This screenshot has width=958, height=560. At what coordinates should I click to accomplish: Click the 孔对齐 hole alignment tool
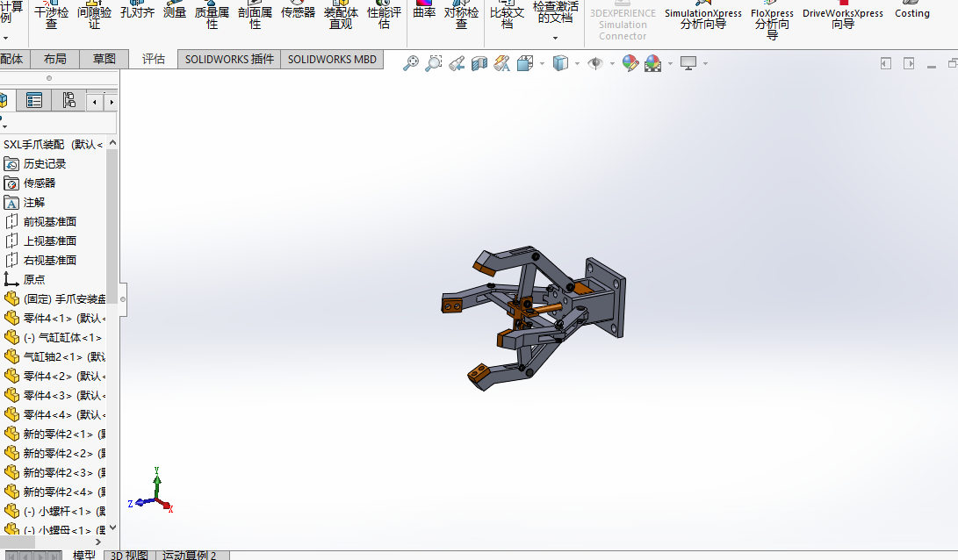coord(138,11)
